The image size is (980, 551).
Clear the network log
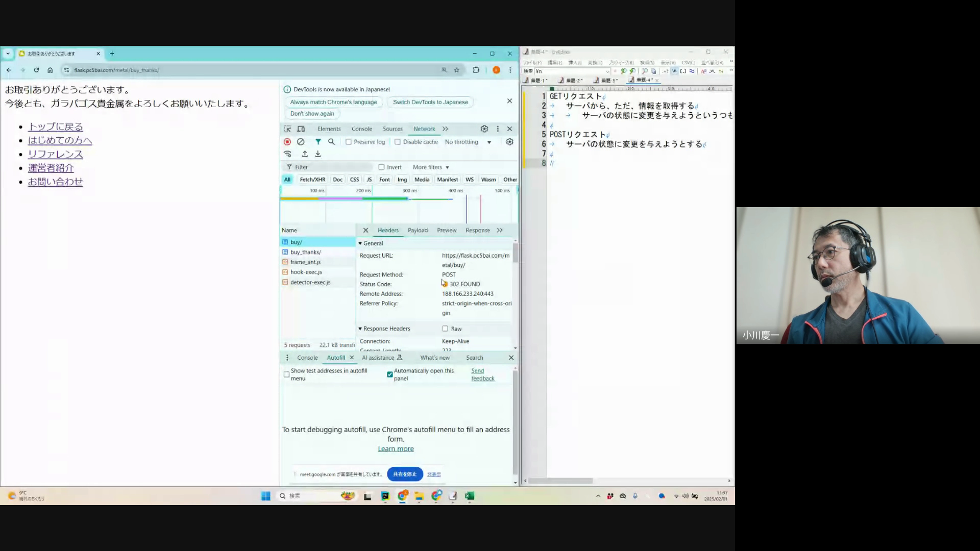pos(301,142)
